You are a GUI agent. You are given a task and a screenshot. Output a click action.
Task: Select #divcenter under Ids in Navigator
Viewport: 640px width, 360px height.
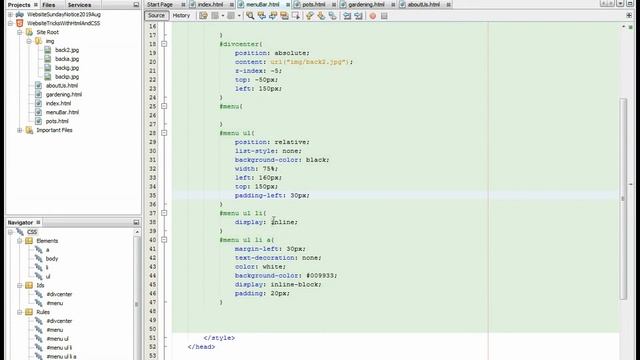[x=59, y=294]
